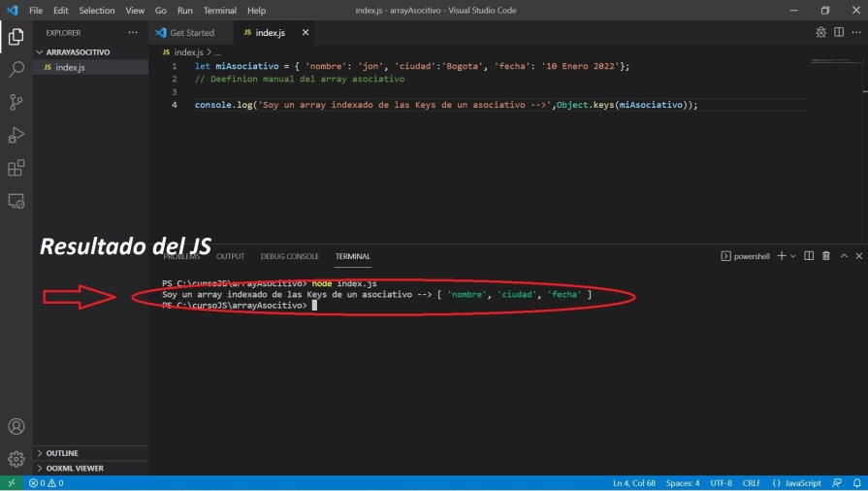
Task: Change indentation via Spaces: 4
Action: click(683, 482)
